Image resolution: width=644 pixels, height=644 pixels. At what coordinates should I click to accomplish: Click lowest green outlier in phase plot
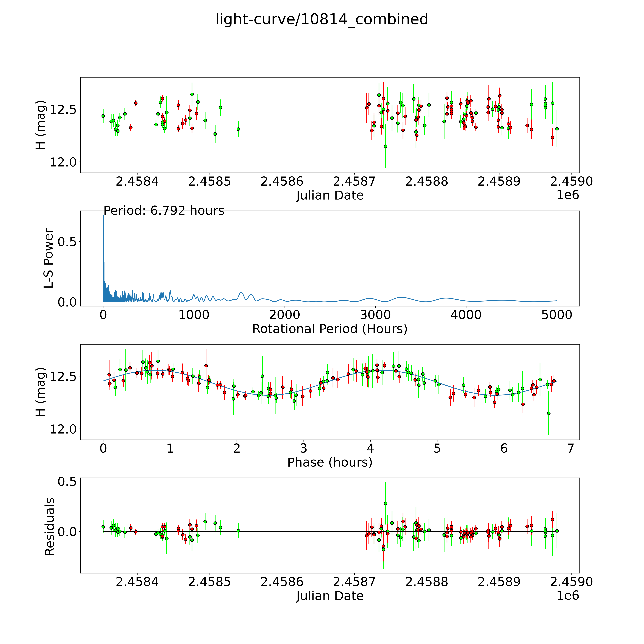click(x=549, y=413)
